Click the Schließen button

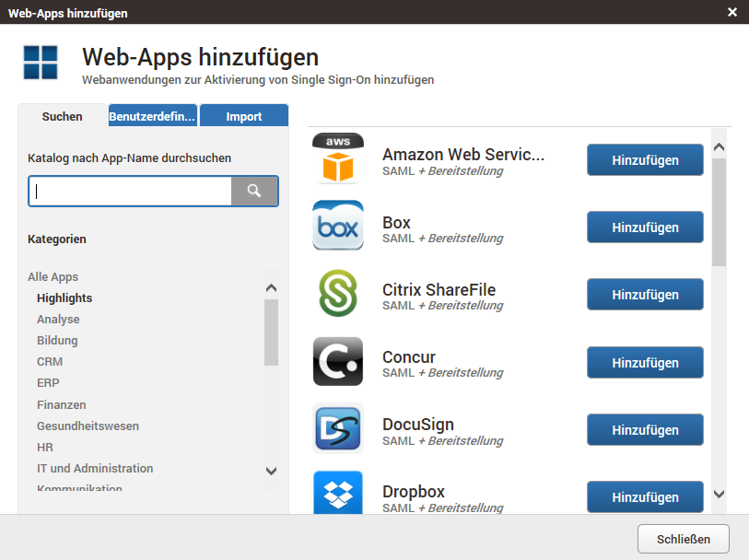point(683,539)
